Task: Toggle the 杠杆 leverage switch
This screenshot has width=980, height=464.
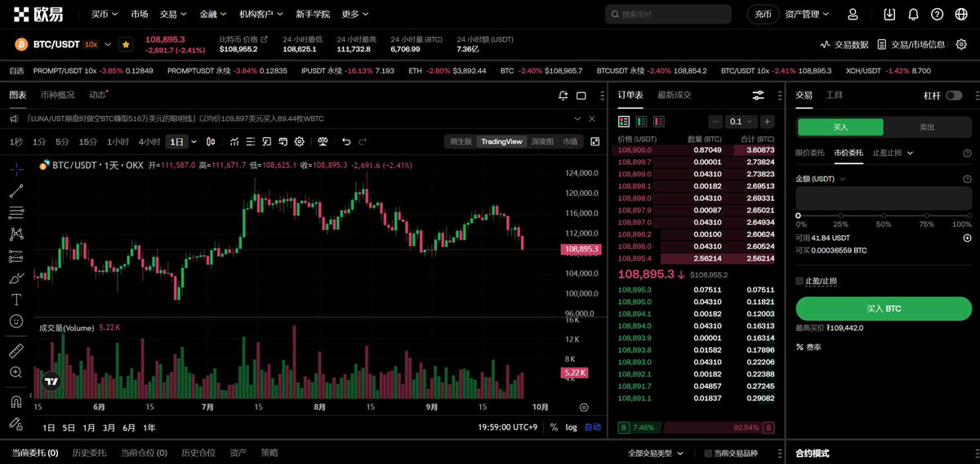Action: click(x=953, y=96)
